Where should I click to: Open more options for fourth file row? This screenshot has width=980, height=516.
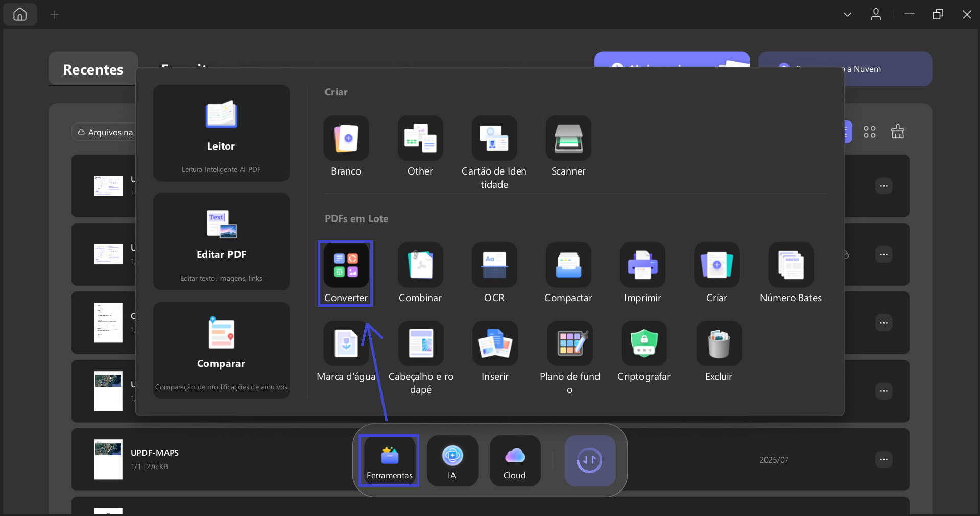click(883, 391)
